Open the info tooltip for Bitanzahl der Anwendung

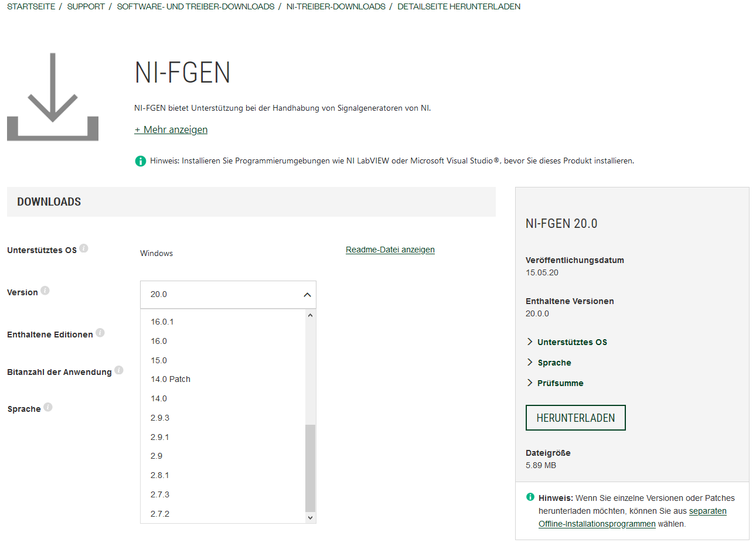tap(119, 370)
